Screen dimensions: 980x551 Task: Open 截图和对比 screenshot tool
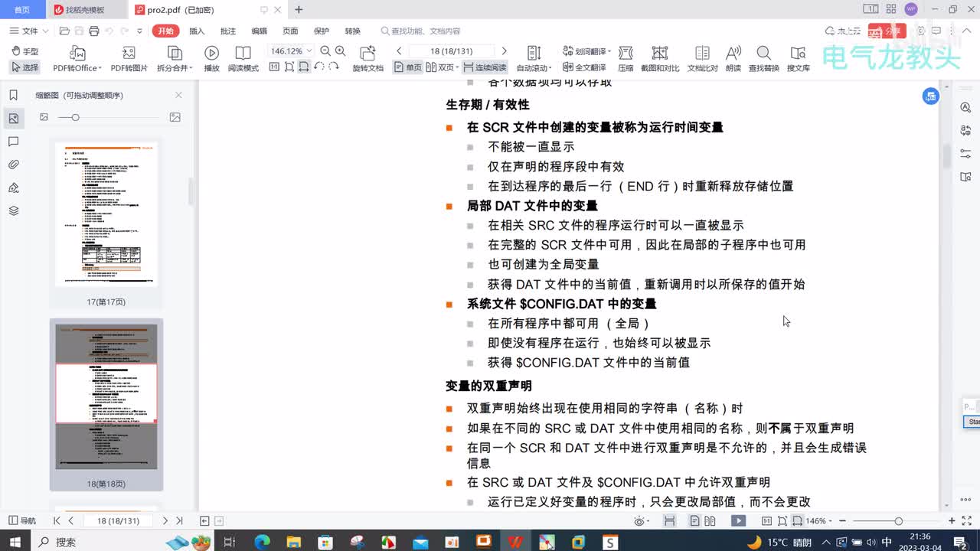point(660,59)
